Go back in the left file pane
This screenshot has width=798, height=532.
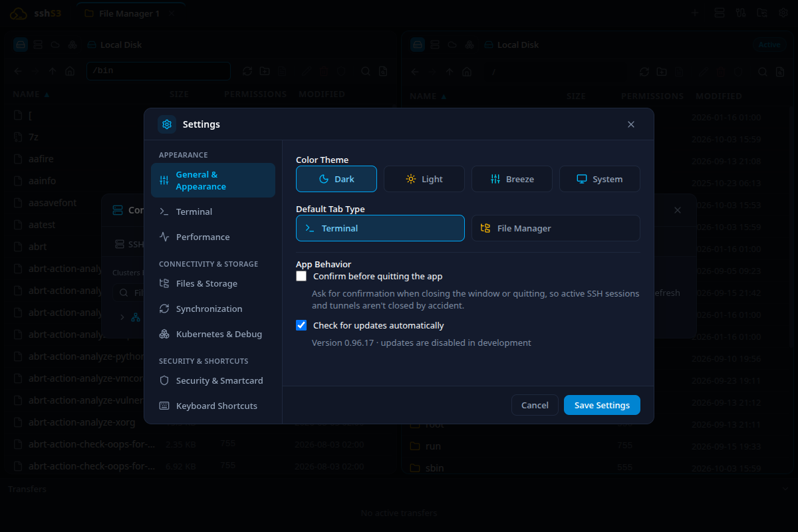click(x=18, y=71)
